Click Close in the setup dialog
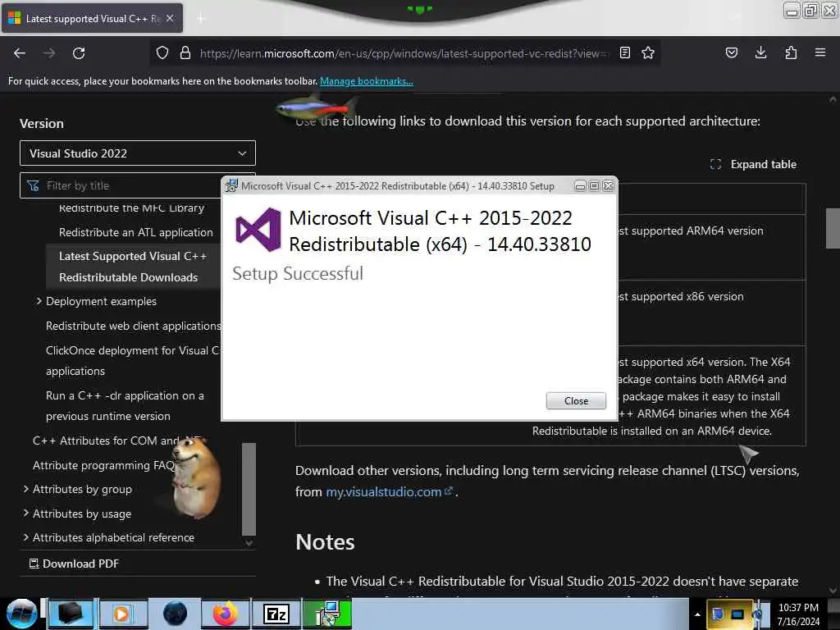This screenshot has width=840, height=630. click(x=576, y=400)
